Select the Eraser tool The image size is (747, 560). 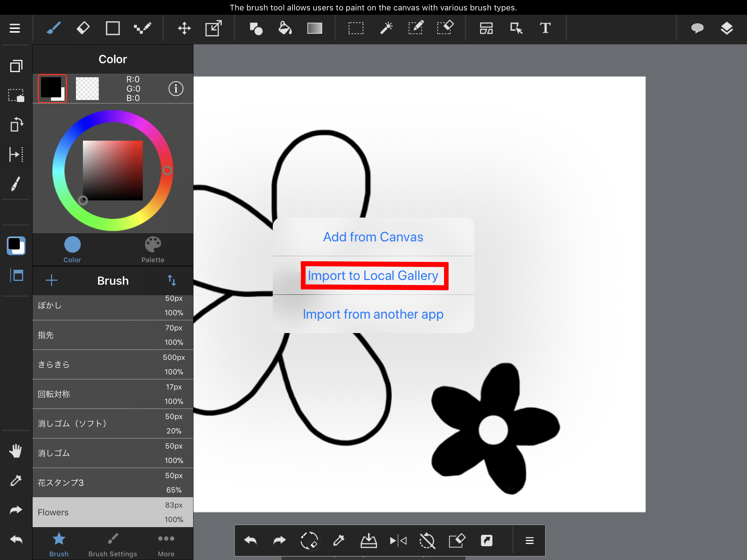point(83,28)
